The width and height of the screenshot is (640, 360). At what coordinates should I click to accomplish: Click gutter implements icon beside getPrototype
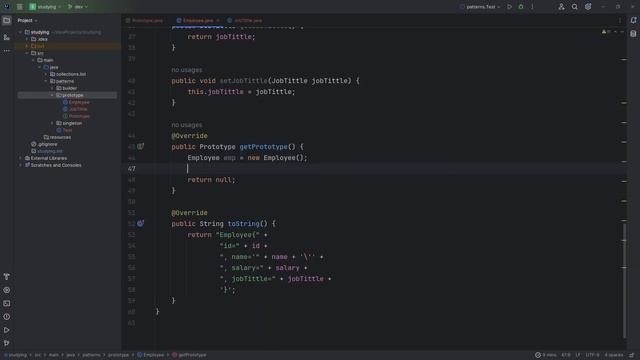(x=140, y=147)
